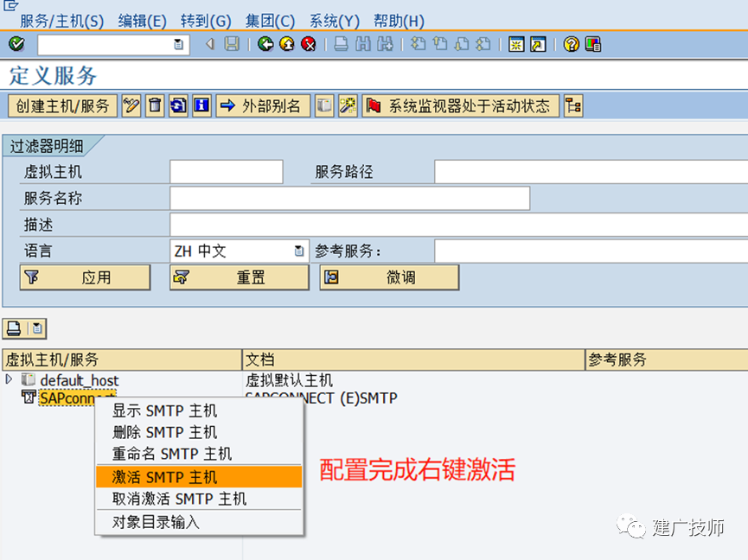Open the 帮助(H) menu

tap(399, 21)
